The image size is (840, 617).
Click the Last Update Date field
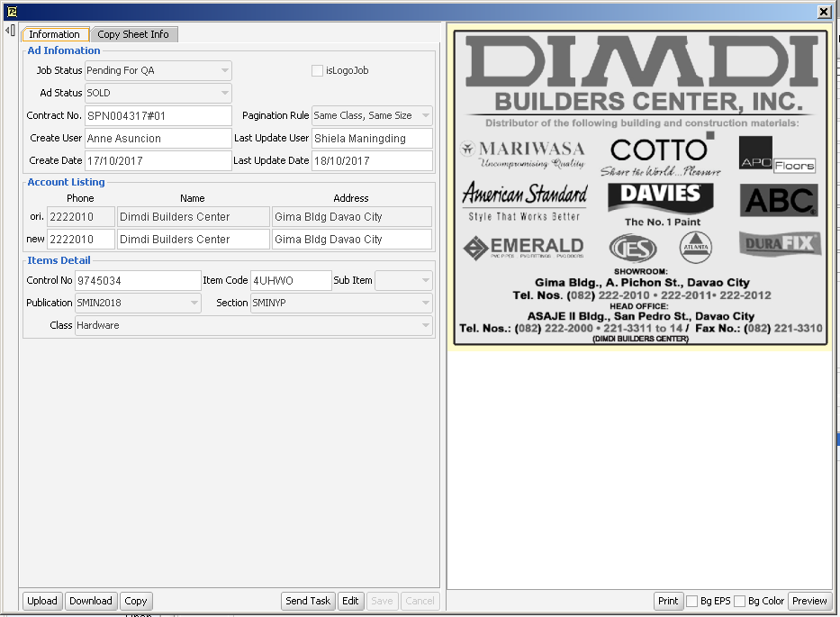tap(372, 161)
